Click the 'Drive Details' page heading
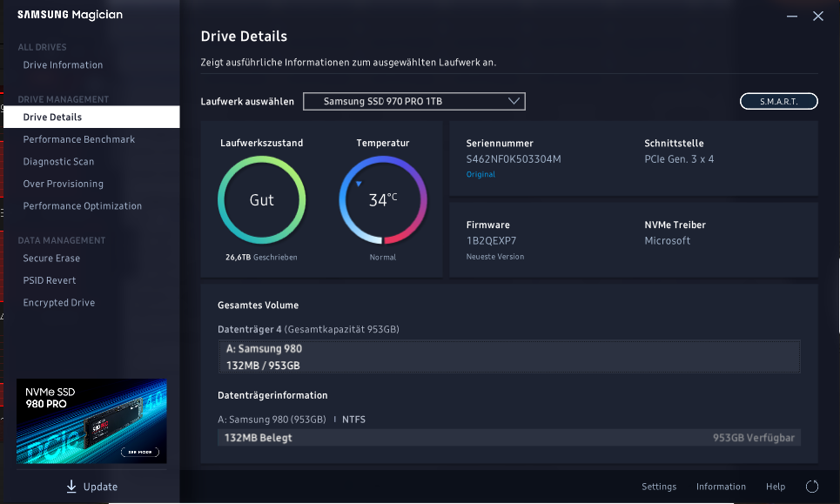 point(244,37)
